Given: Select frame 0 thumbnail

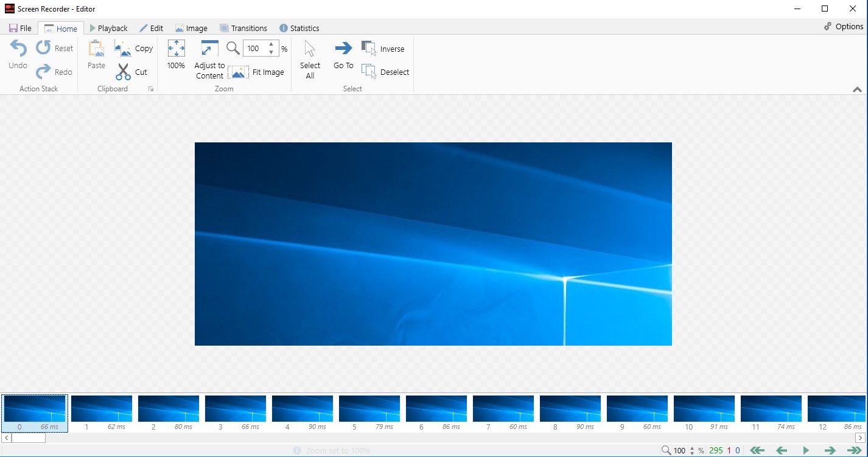Looking at the screenshot, I should 35,413.
